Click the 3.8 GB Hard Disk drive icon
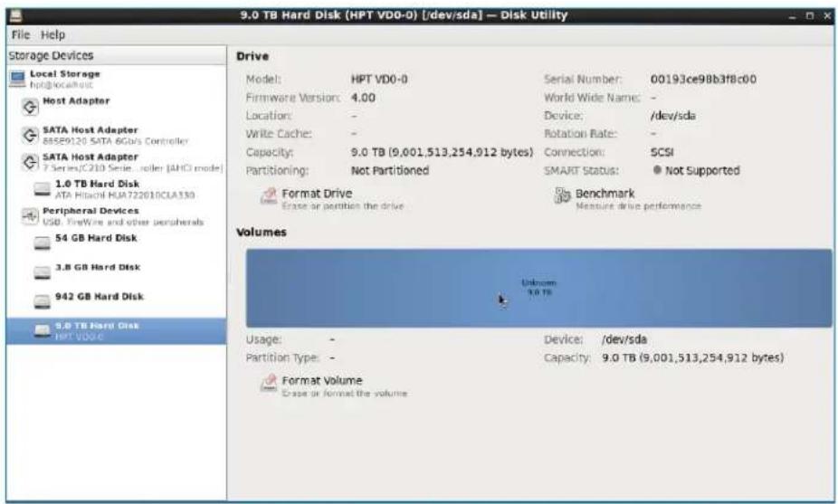The image size is (838, 504). [43, 272]
